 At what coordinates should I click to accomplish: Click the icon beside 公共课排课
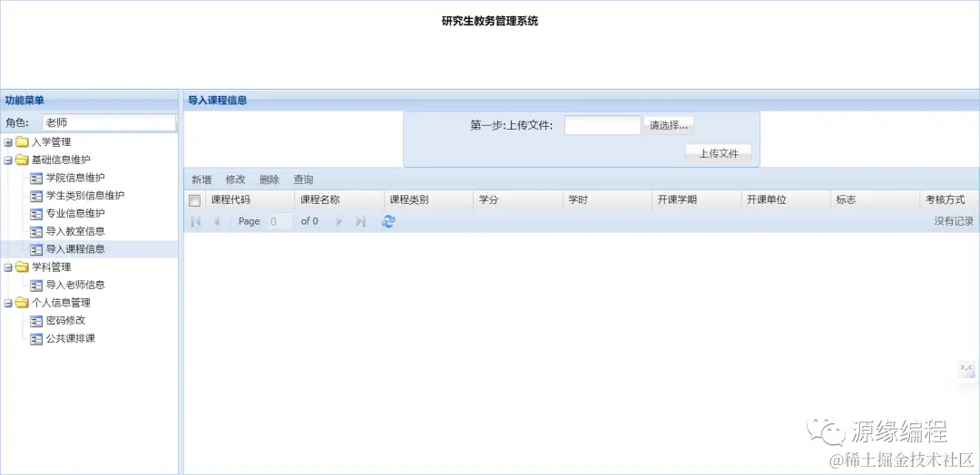pos(36,339)
